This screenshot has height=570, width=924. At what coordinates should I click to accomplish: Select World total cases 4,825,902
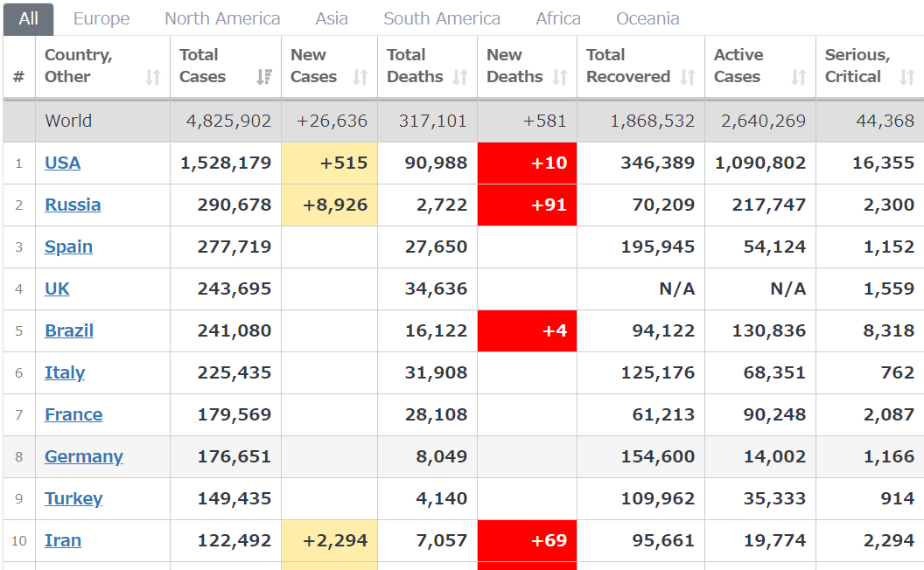(x=228, y=121)
